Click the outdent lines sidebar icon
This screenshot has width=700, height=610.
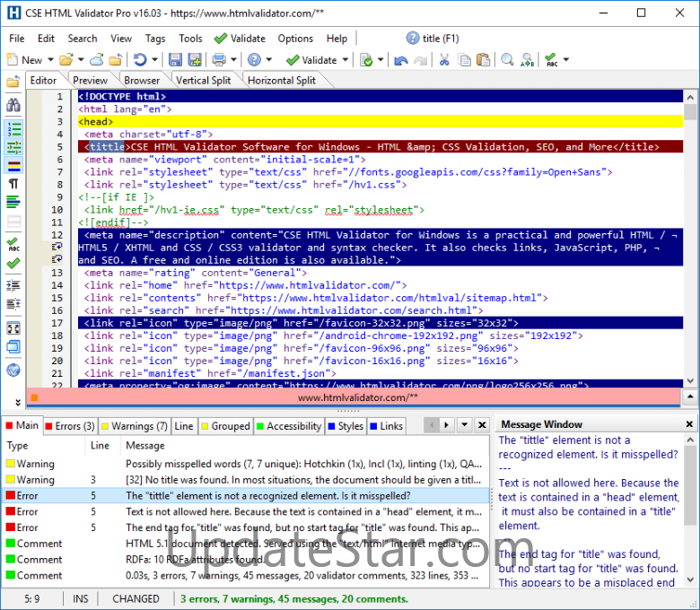click(13, 304)
